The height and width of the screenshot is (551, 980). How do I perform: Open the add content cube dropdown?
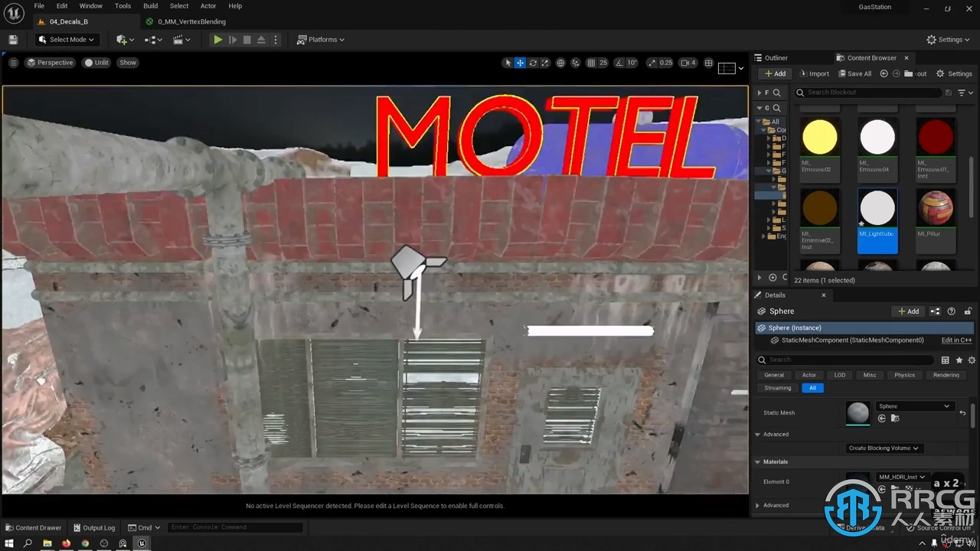coord(124,40)
